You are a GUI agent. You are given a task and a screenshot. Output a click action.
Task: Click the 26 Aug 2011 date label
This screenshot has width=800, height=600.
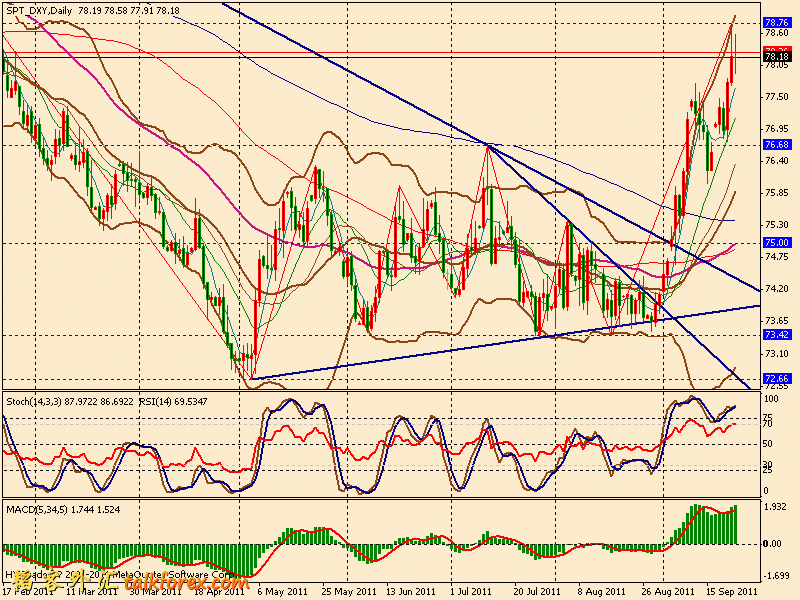pos(667,592)
